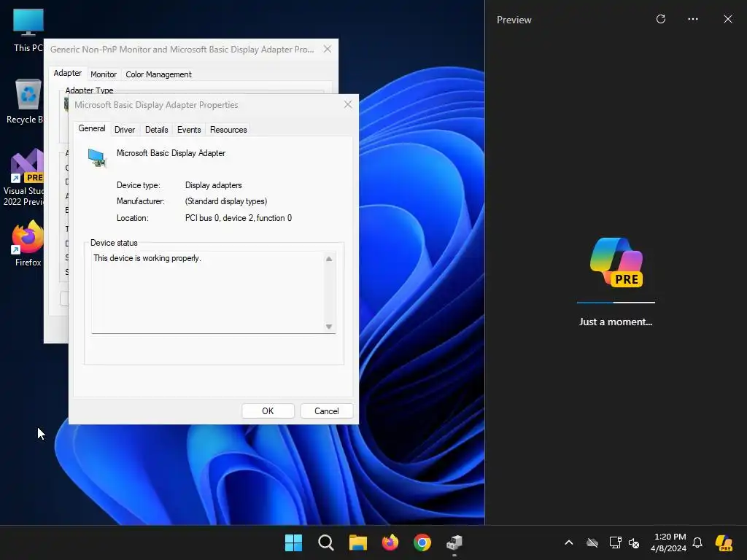Click the device status scroll up arrow
The height and width of the screenshot is (560, 747).
pyautogui.click(x=329, y=259)
